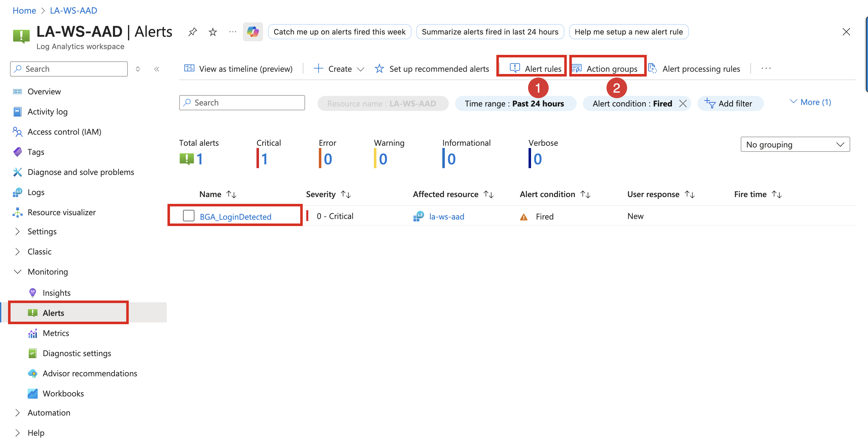Close the Alerts blade with X
The height and width of the screenshot is (444, 868).
[846, 32]
